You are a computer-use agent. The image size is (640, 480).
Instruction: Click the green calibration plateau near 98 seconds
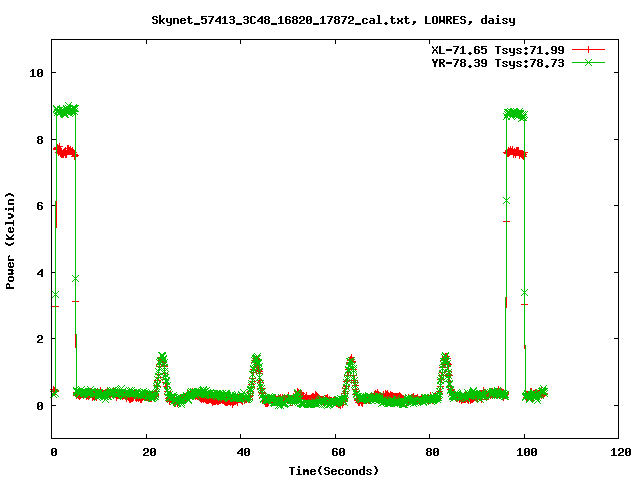516,114
